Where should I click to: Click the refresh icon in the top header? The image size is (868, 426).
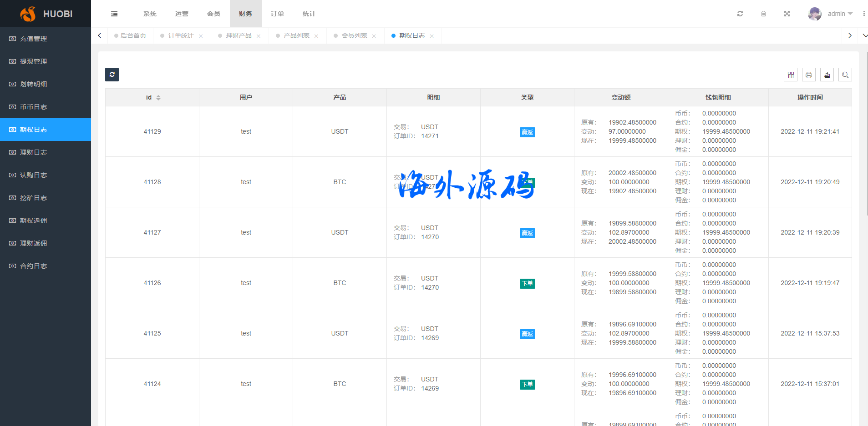740,14
